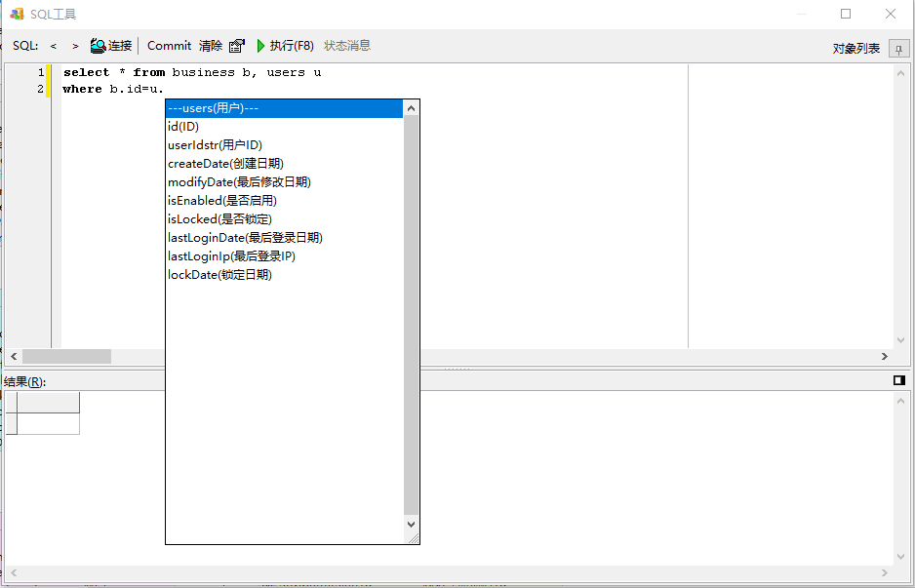Select lockDate(锁定日期) entry
The width and height of the screenshot is (915, 588).
[284, 275]
